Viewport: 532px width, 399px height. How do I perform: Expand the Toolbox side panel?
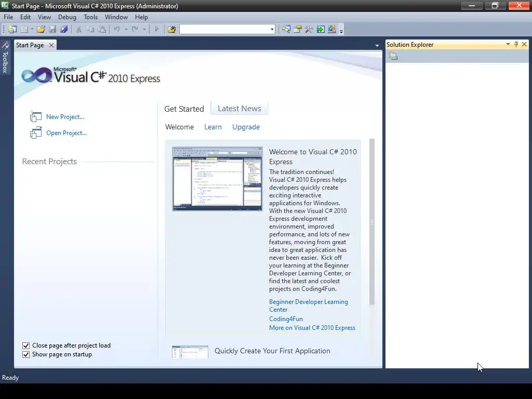pos(5,57)
